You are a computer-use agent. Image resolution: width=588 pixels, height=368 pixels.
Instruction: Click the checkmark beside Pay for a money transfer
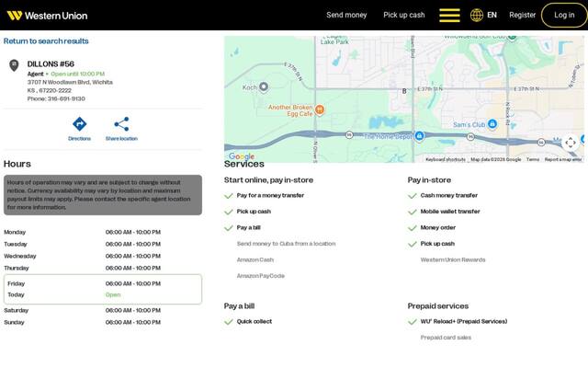click(229, 196)
